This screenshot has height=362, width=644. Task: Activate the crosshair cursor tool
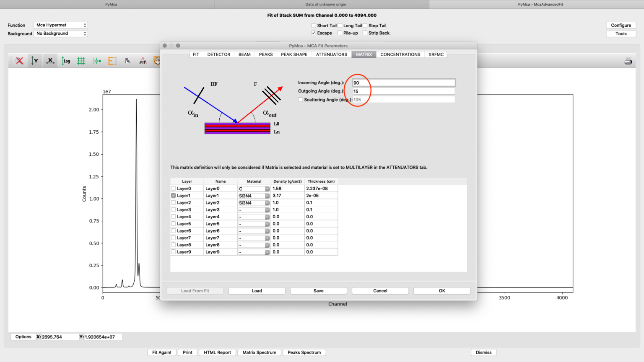click(96, 60)
